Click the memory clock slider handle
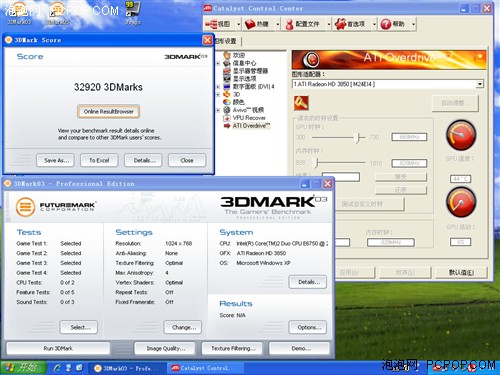500x375 pixels. click(x=317, y=163)
